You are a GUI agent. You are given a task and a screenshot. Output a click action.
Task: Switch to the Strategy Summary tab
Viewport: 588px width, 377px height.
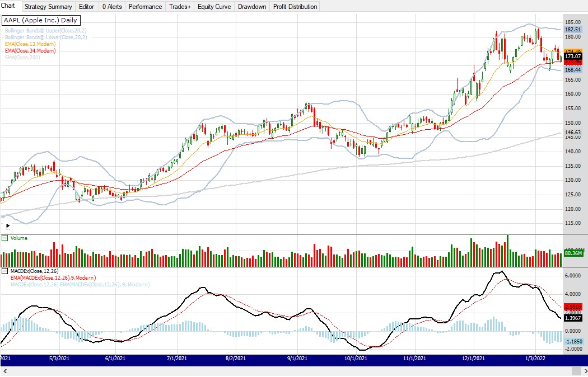click(48, 7)
